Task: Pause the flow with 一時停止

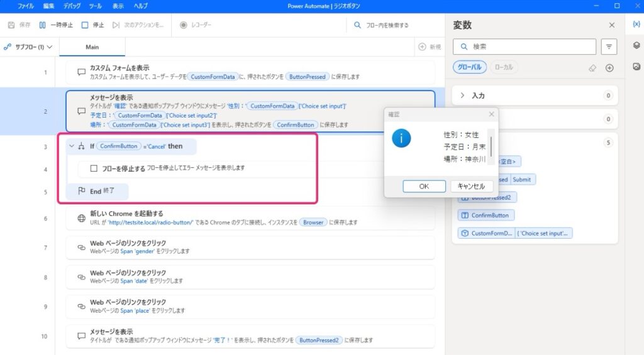Action: click(x=56, y=25)
